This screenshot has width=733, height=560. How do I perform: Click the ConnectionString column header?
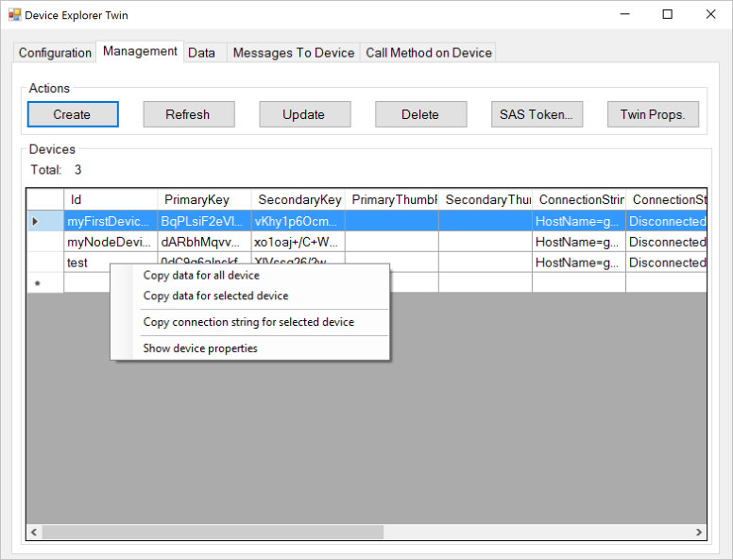579,199
